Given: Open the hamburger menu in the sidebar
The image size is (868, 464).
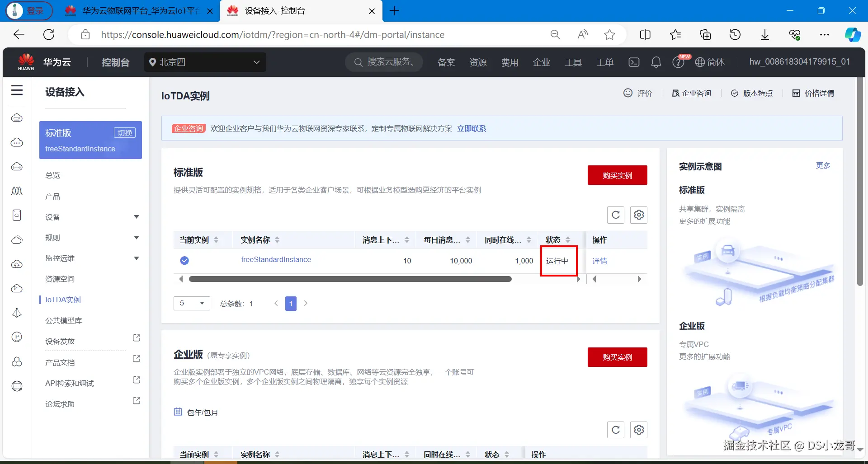Looking at the screenshot, I should (x=17, y=90).
